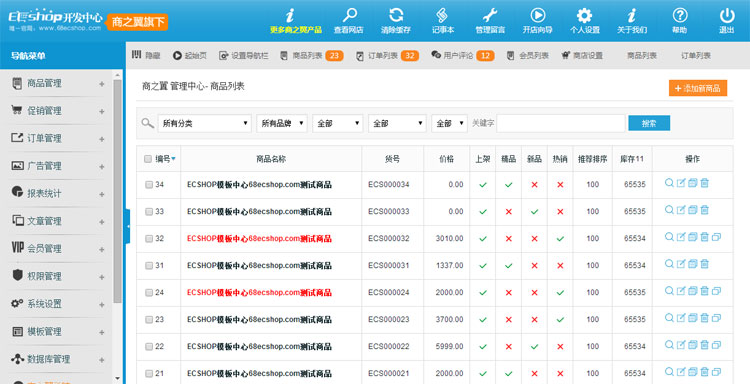Delete product 31 with trash icon
750x384 pixels.
coord(705,263)
